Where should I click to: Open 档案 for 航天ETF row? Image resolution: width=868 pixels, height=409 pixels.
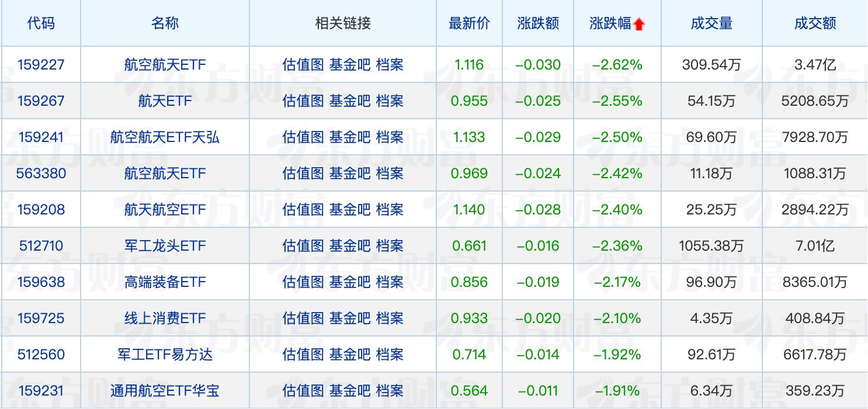point(390,101)
